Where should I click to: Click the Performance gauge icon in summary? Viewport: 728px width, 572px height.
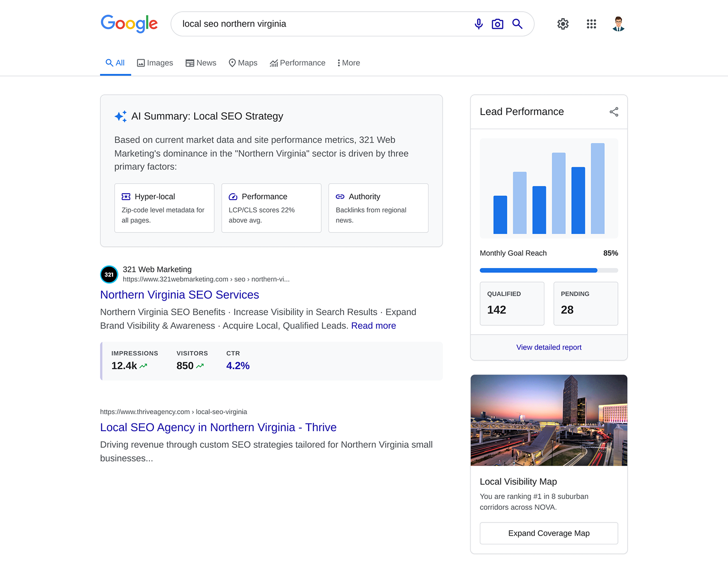pyautogui.click(x=233, y=197)
